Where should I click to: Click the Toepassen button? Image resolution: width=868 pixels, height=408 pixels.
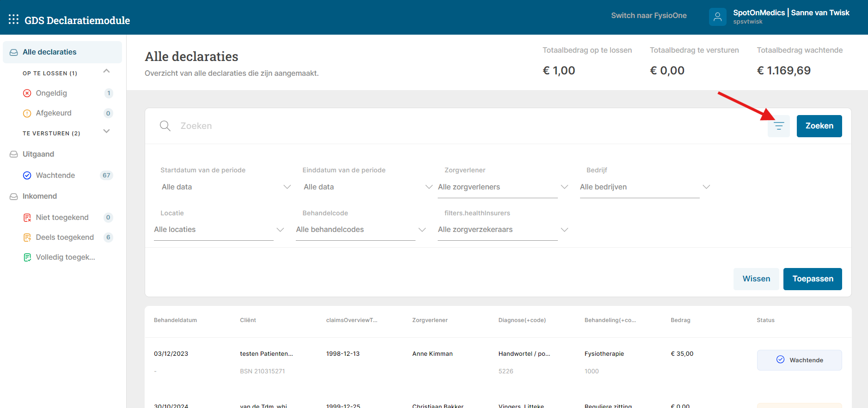pyautogui.click(x=812, y=279)
